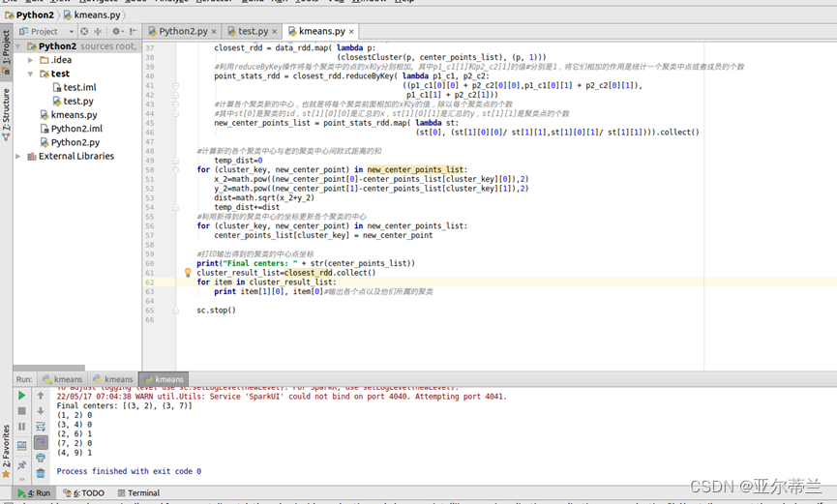This screenshot has width=837, height=504.
Task: Show more Run toolbar actions chevron
Action: pos(22,479)
